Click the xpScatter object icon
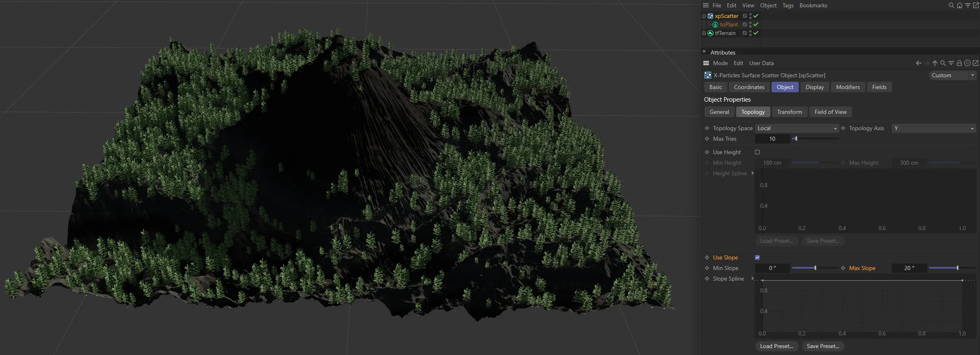Image resolution: width=980 pixels, height=355 pixels. (711, 16)
